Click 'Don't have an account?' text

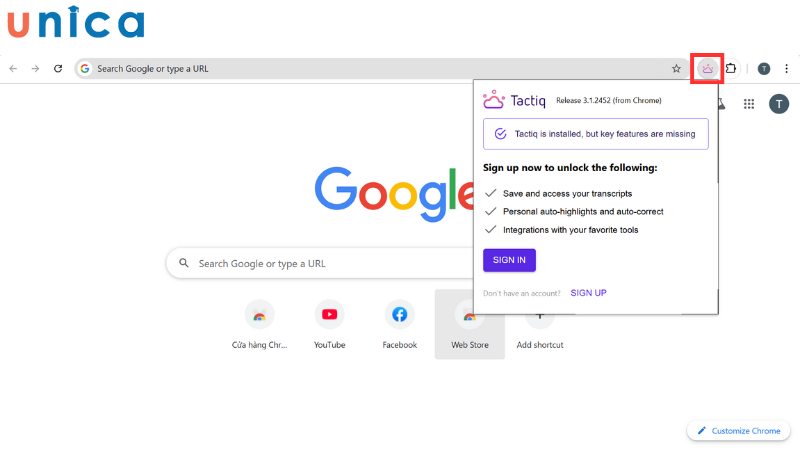pos(521,293)
